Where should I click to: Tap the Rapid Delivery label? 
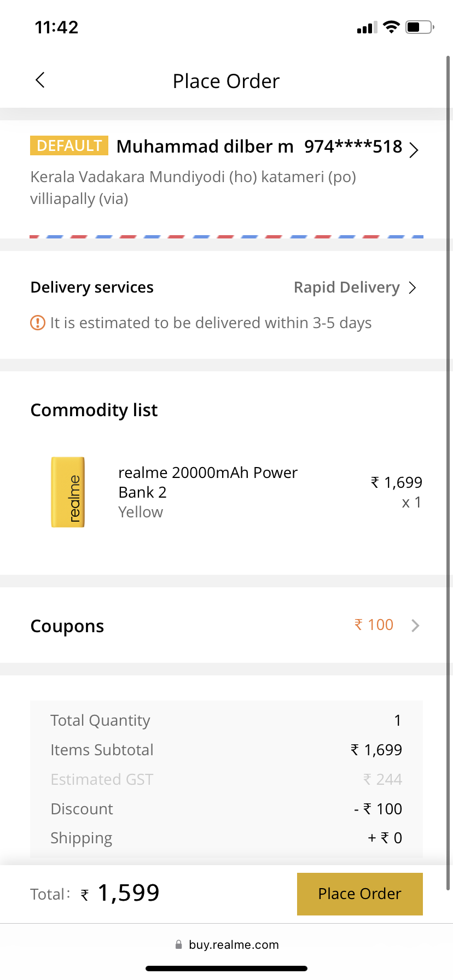pyautogui.click(x=346, y=288)
